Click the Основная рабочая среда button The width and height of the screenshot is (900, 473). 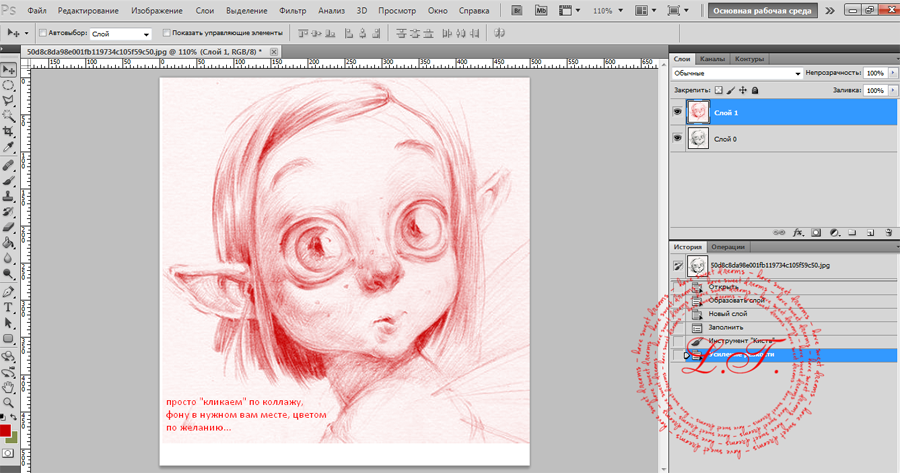(x=762, y=10)
